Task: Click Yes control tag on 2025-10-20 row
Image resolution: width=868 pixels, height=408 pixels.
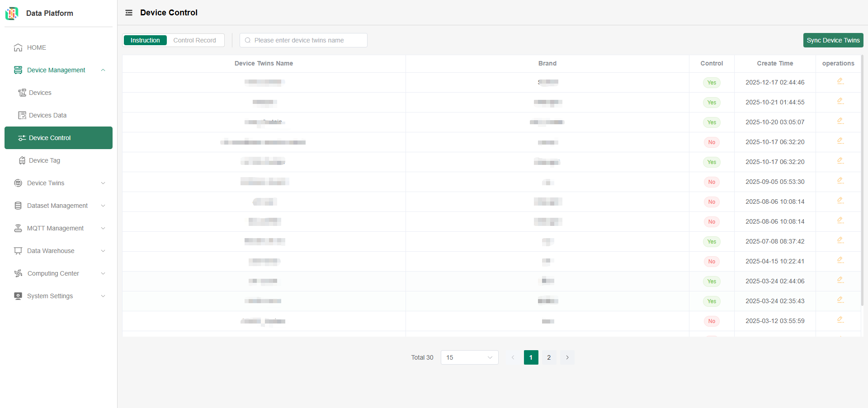Action: 712,122
